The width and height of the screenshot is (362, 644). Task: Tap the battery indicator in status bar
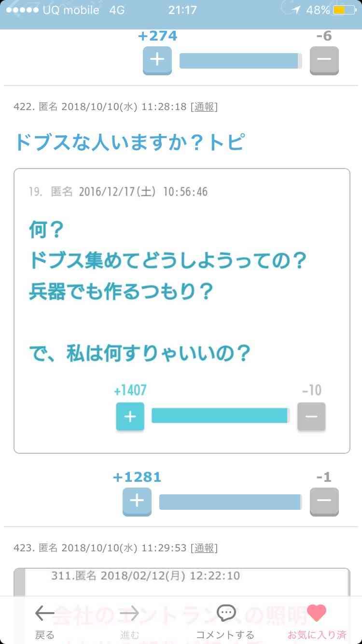click(x=345, y=10)
